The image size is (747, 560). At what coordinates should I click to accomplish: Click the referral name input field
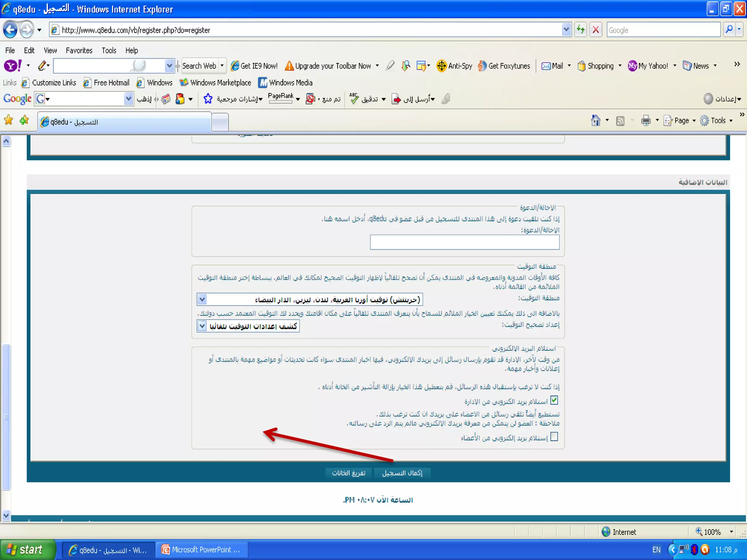click(464, 242)
